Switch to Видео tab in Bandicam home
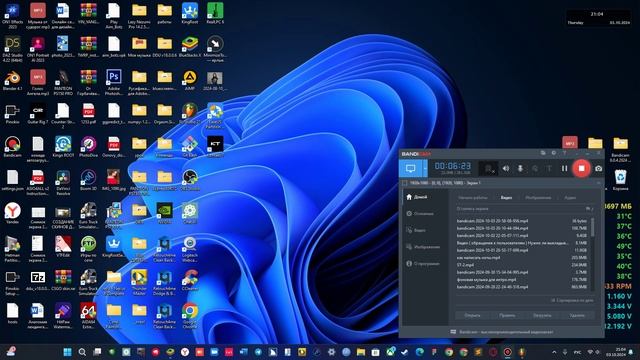640x360 pixels. 506,198
